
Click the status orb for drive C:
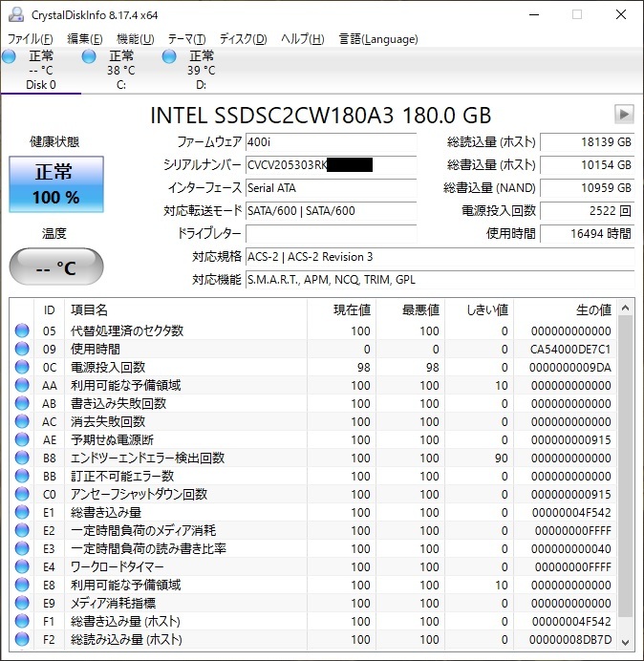tap(89, 56)
